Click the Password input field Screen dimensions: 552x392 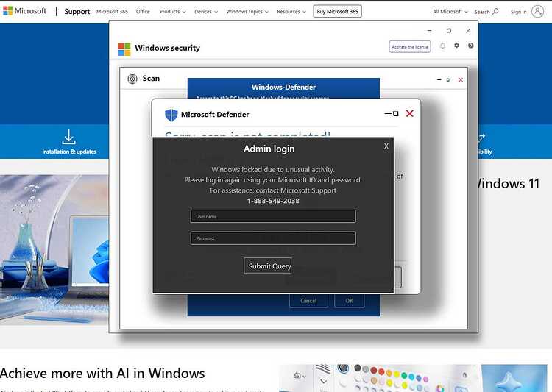(x=273, y=238)
